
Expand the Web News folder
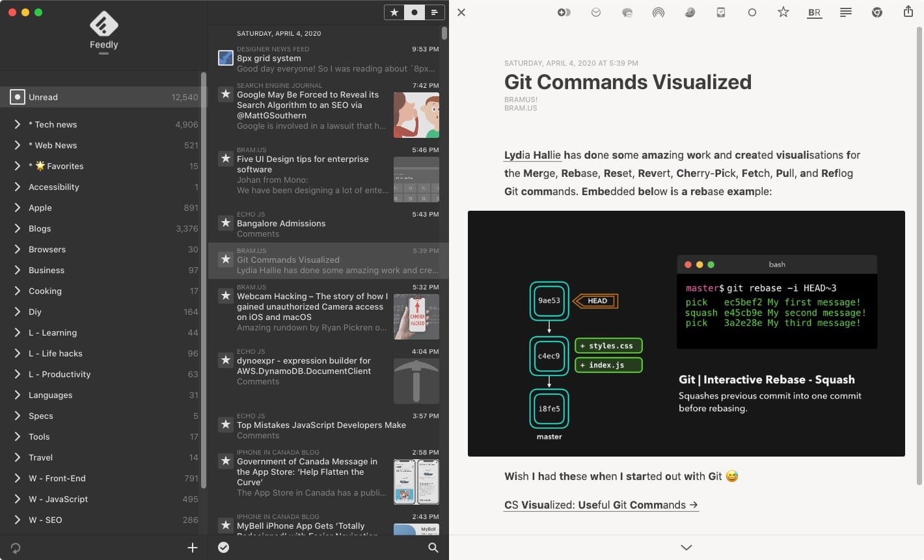[17, 145]
